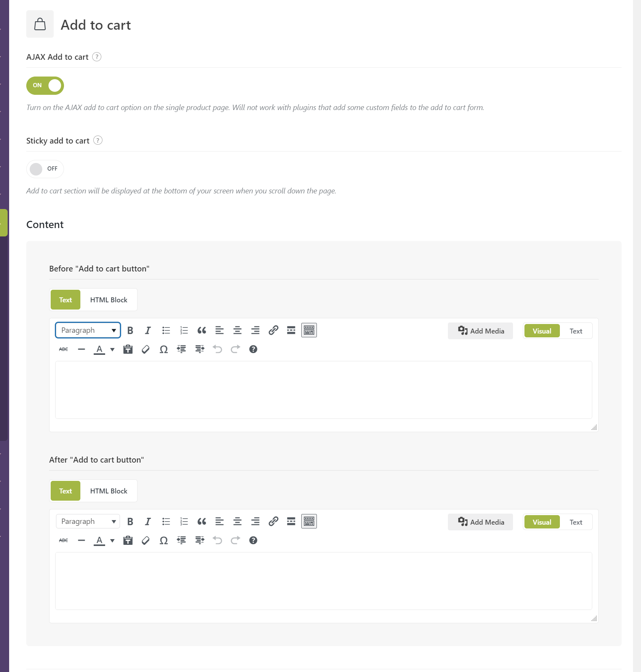Click the help icon beside AJAX Add to cart
Image resolution: width=641 pixels, height=672 pixels.
pos(97,57)
